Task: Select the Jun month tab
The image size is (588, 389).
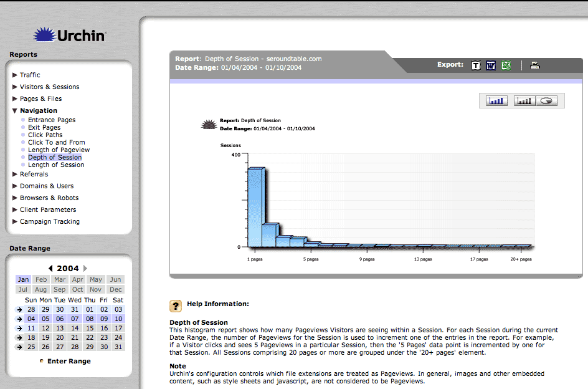Action: (115, 279)
